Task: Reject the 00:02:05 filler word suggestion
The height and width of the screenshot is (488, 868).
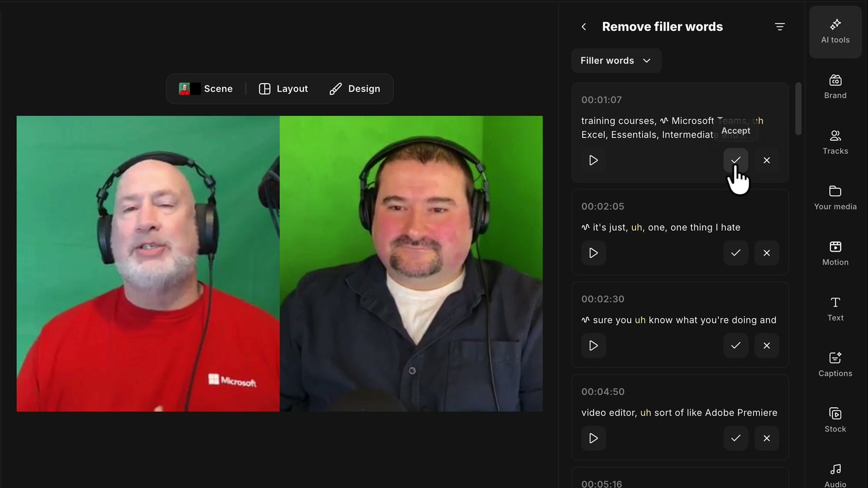Action: (767, 253)
